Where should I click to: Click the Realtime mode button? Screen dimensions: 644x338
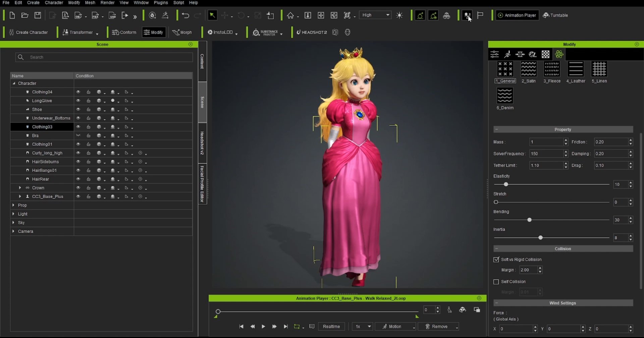tap(331, 327)
